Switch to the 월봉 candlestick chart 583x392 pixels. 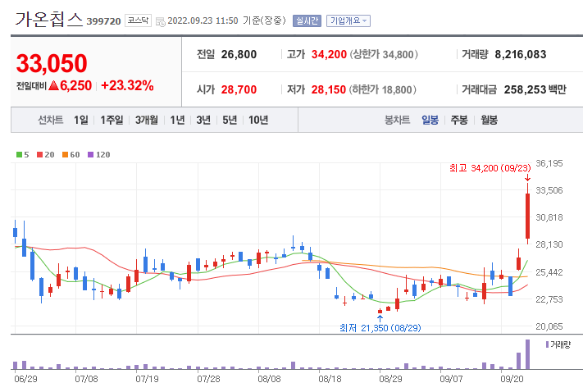tap(489, 120)
